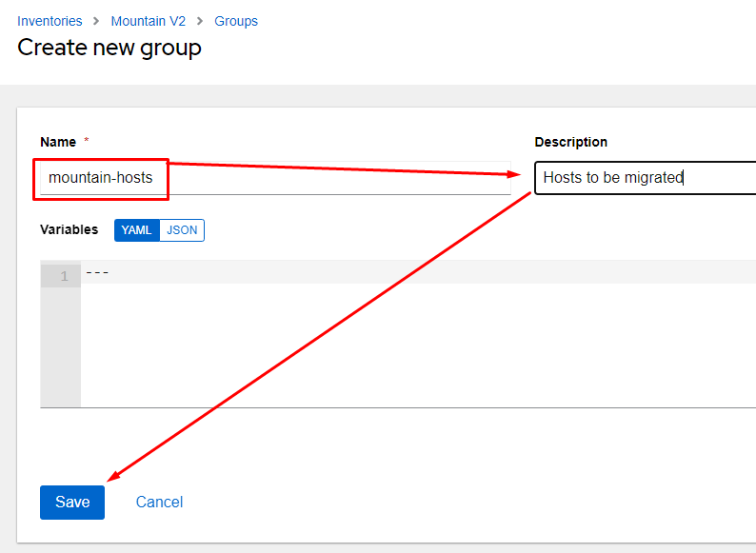
Task: Focus the Description field with migration text
Action: point(646,178)
